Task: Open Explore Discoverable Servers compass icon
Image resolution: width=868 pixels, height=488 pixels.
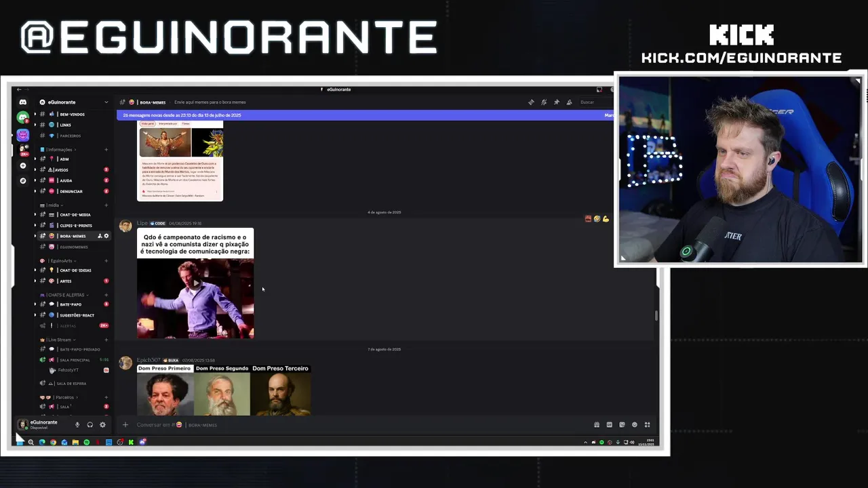Action: click(x=23, y=180)
